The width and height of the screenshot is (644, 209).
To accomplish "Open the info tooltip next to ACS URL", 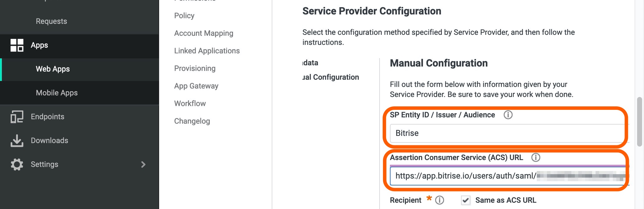I will tap(536, 158).
